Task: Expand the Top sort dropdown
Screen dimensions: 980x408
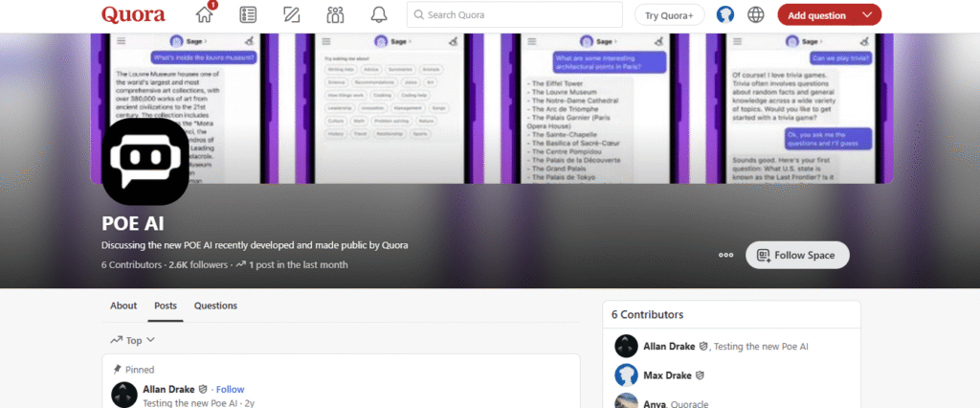Action: [132, 340]
